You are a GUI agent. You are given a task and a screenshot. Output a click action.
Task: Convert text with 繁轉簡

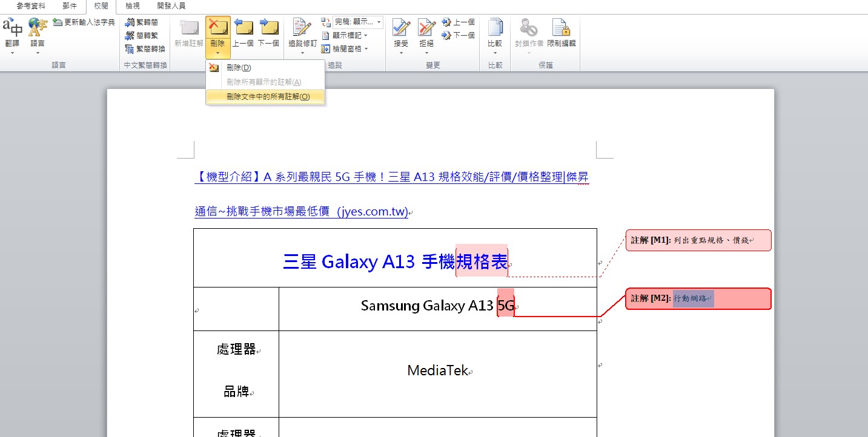(x=142, y=22)
